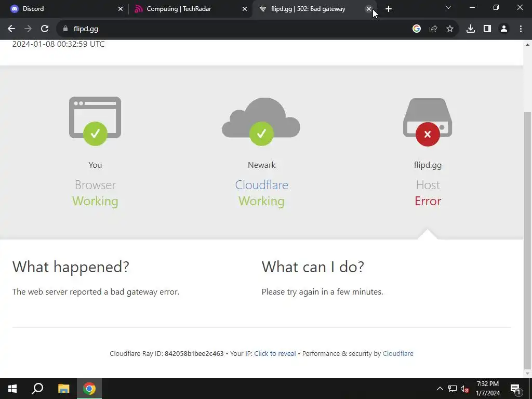The width and height of the screenshot is (532, 399).
Task: Open the clock showing 7:32 PM
Action: (x=488, y=389)
